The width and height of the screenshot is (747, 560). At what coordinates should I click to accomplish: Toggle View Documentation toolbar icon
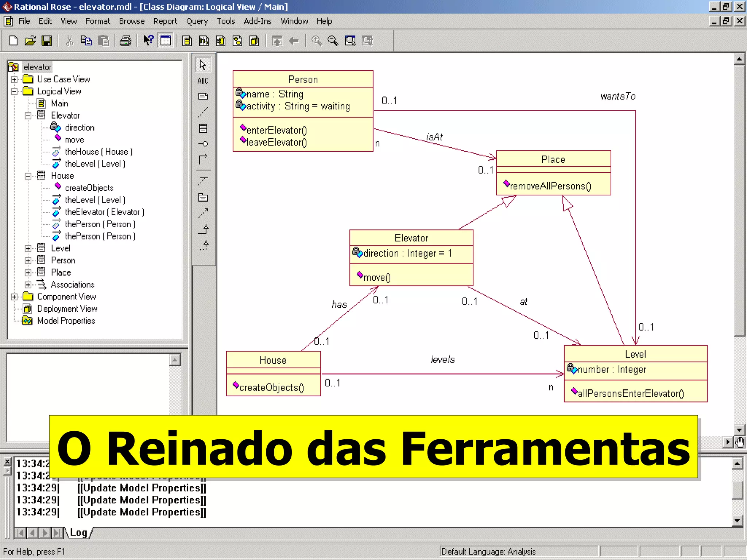click(166, 40)
